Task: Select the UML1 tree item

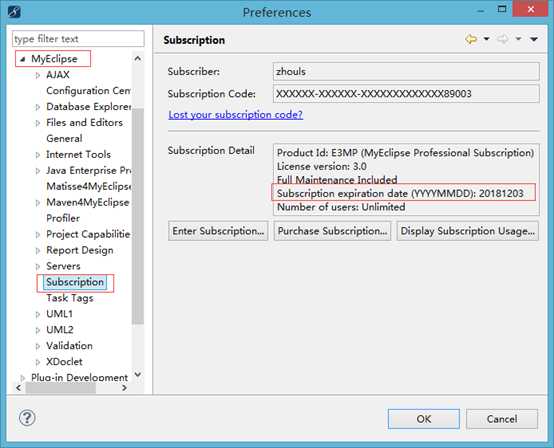Action: (x=59, y=314)
